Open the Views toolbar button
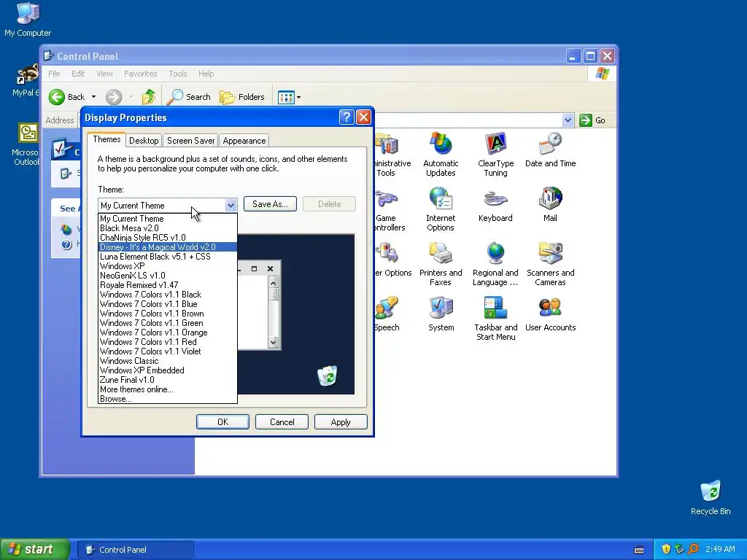The width and height of the screenshot is (747, 560). point(289,97)
